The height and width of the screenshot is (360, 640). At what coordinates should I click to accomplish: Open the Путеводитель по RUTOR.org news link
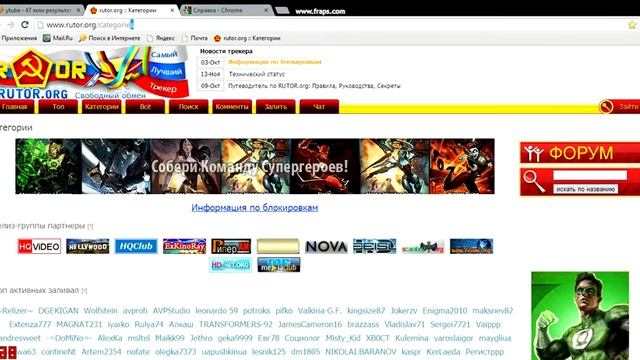tap(314, 86)
